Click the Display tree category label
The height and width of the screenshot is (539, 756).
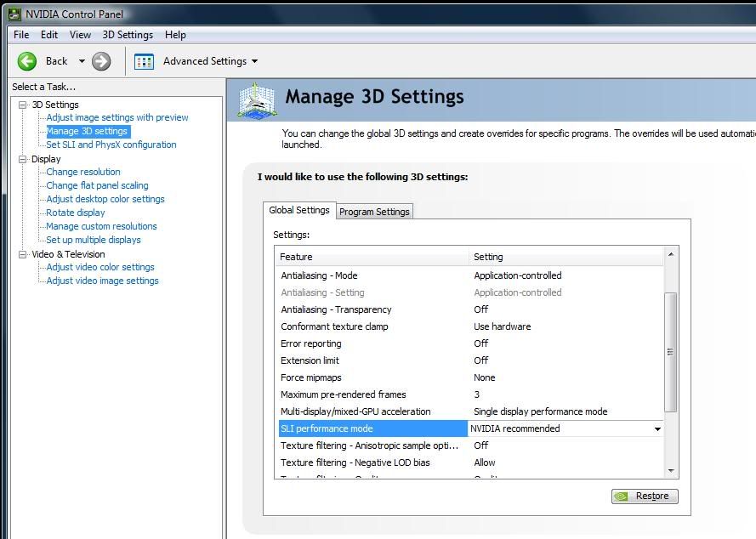tap(46, 159)
